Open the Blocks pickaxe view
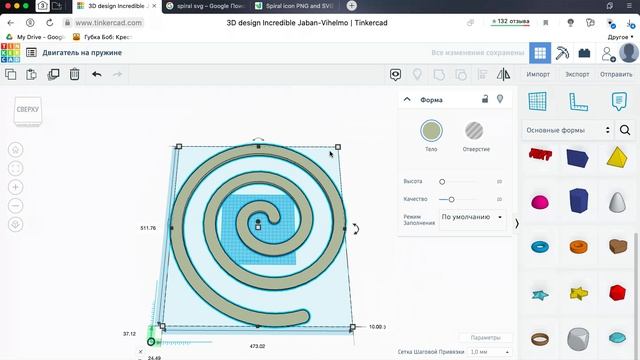This screenshot has height=360, width=640. click(x=562, y=53)
